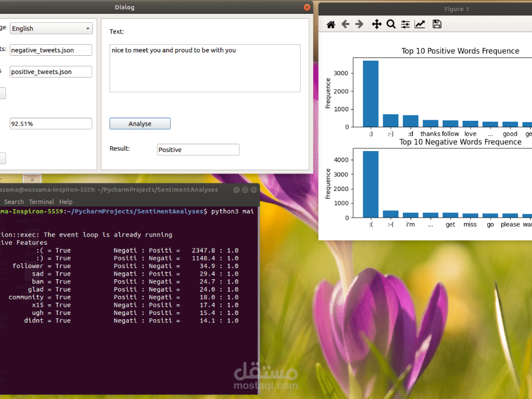Click the negative_tweets.json filename field
The width and height of the screenshot is (532, 399).
click(51, 49)
